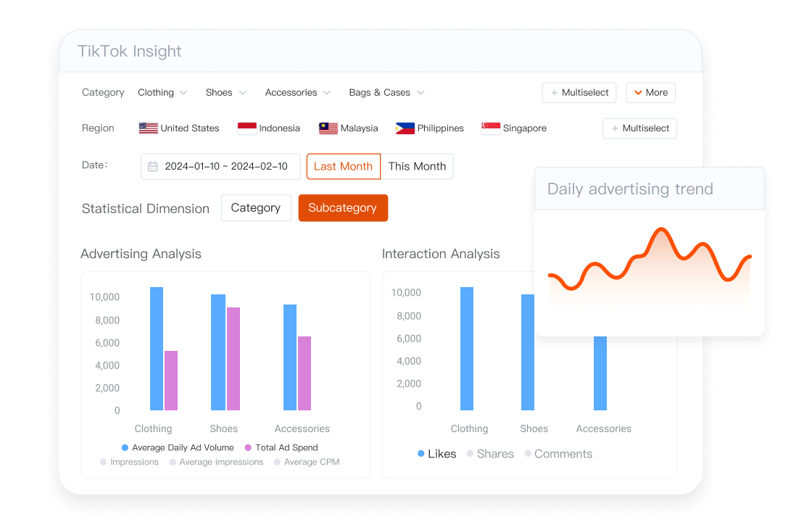
Task: Select the This Month date tab
Action: pyautogui.click(x=417, y=166)
